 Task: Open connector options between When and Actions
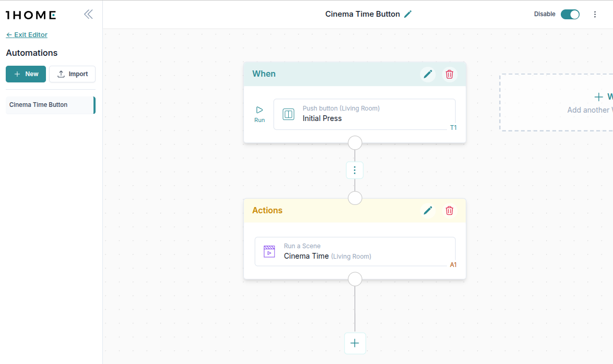(355, 170)
